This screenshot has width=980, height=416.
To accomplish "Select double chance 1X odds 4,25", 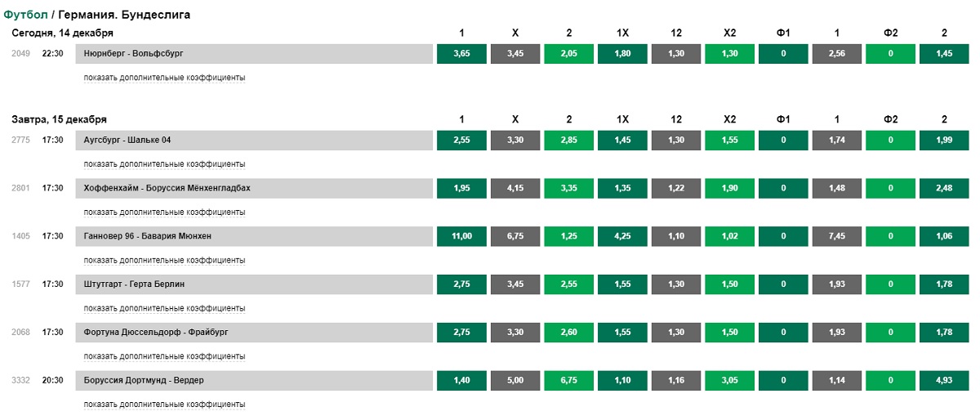I will pos(622,236).
